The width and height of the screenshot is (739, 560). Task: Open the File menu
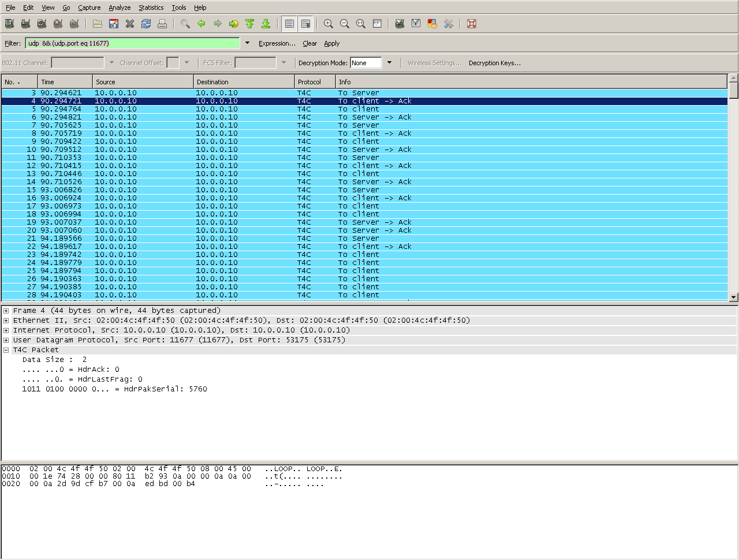tap(10, 8)
